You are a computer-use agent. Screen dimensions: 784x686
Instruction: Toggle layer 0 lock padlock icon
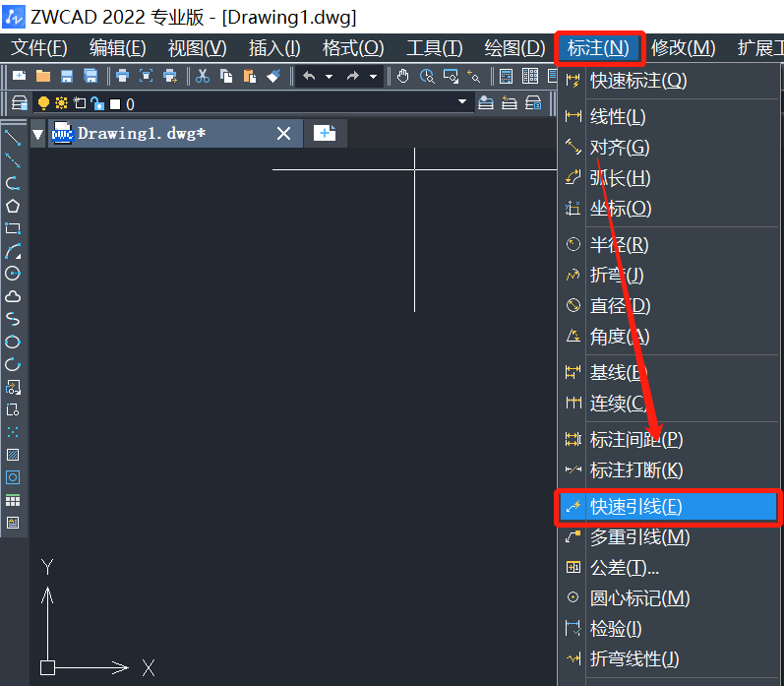(97, 103)
